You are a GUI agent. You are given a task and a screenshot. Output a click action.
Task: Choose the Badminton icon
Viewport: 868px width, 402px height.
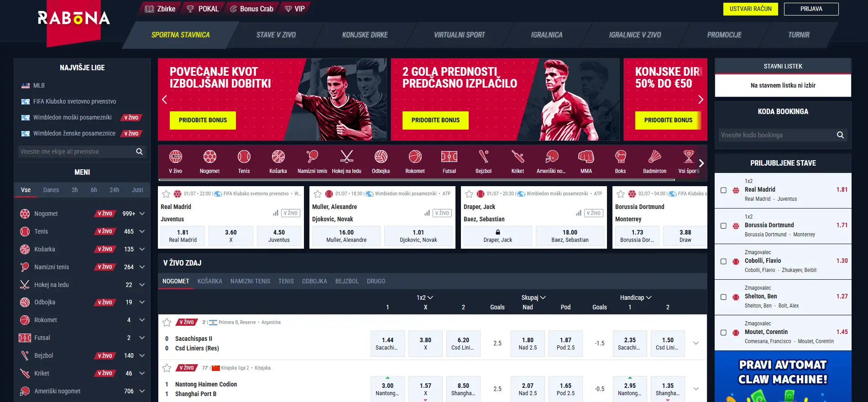click(x=654, y=157)
